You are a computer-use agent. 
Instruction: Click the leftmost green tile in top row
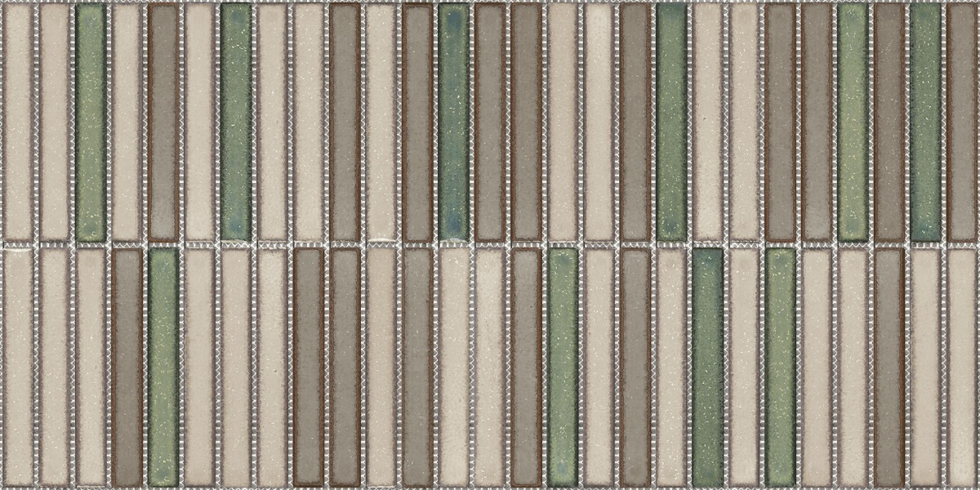pyautogui.click(x=91, y=122)
